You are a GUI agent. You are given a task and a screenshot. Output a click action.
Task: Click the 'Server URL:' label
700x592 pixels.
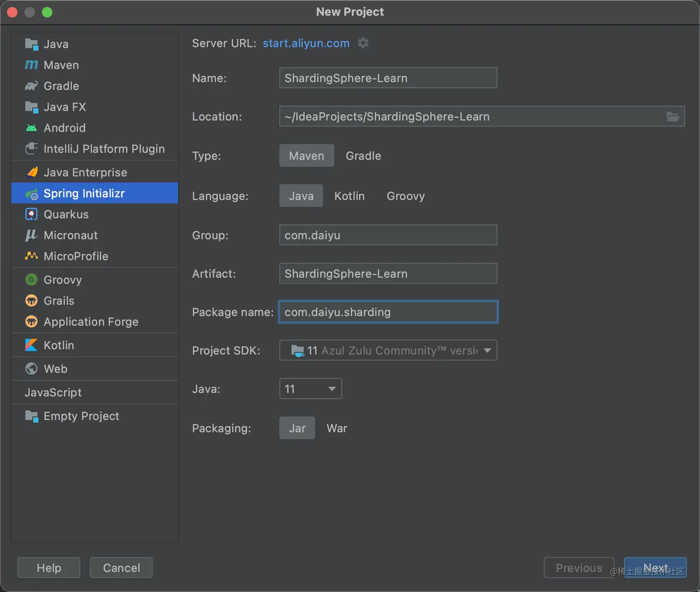(x=224, y=43)
